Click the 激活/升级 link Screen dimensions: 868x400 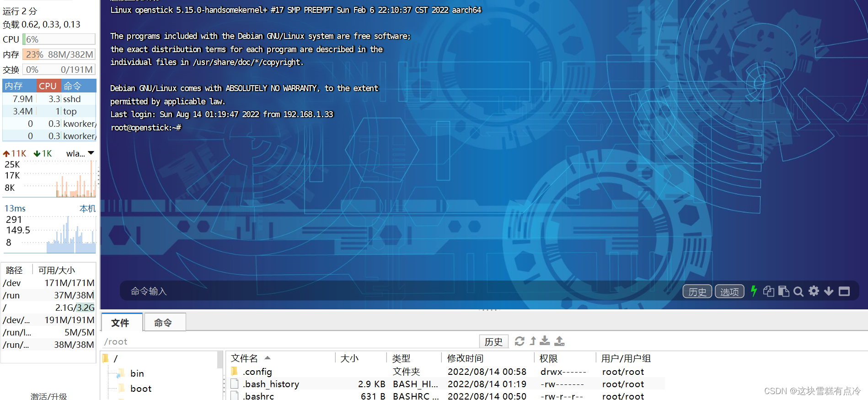tap(49, 396)
